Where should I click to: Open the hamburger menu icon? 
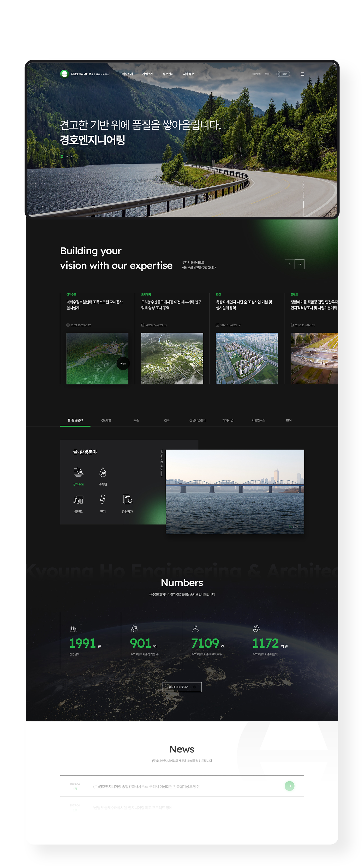click(302, 74)
